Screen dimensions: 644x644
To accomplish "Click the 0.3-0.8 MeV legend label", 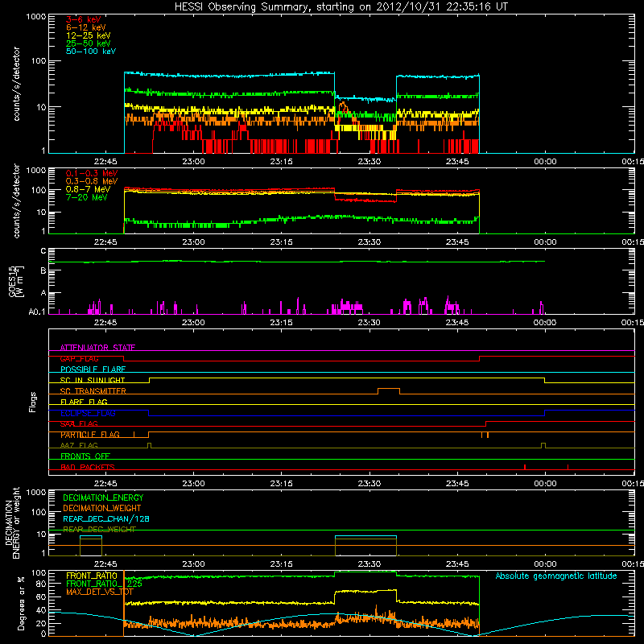I will click(x=92, y=181).
